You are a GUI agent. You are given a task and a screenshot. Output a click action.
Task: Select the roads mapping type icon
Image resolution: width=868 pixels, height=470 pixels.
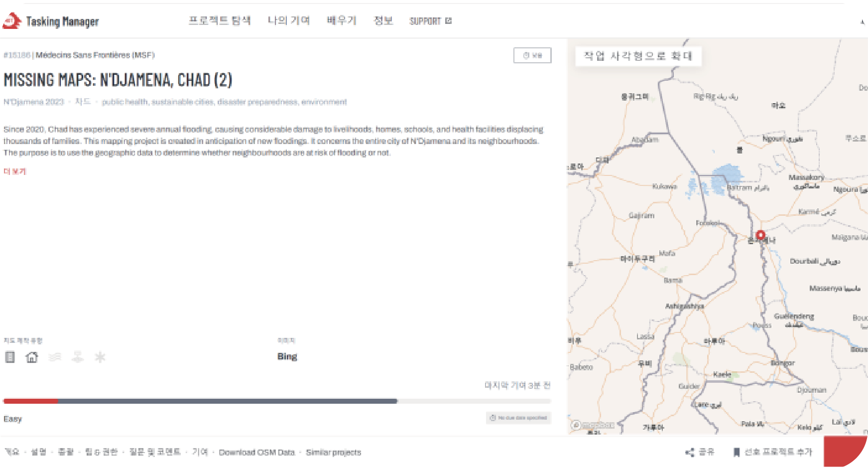(x=10, y=357)
